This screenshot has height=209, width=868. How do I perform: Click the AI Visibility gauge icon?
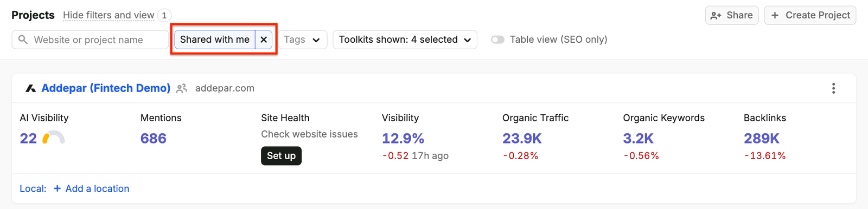pos(54,138)
